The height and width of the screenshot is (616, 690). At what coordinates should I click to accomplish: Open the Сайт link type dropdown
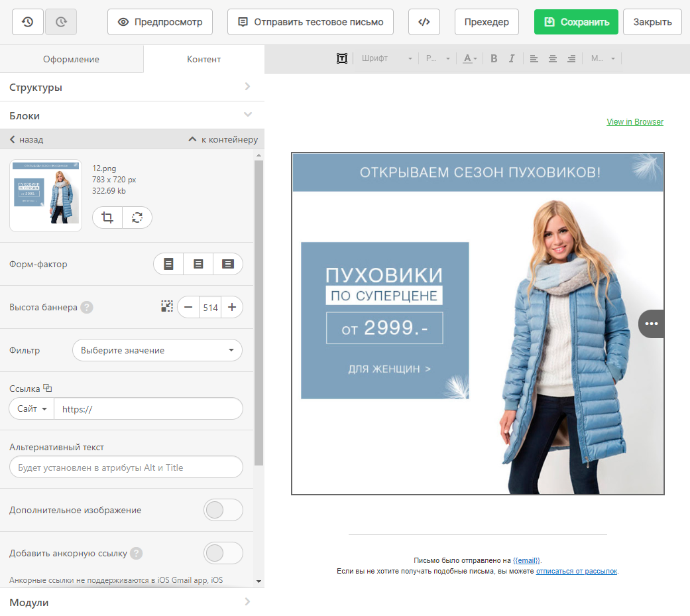pyautogui.click(x=32, y=409)
